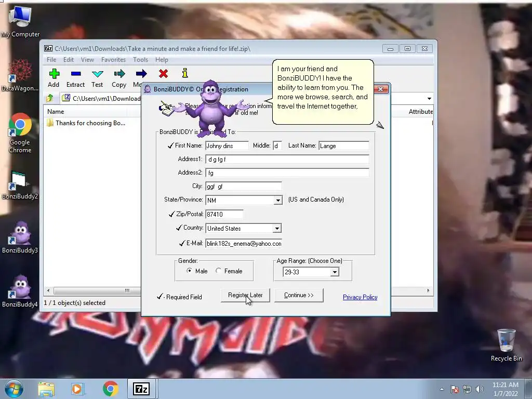This screenshot has width=532, height=399.
Task: Click the Continue >> button
Action: click(x=299, y=295)
